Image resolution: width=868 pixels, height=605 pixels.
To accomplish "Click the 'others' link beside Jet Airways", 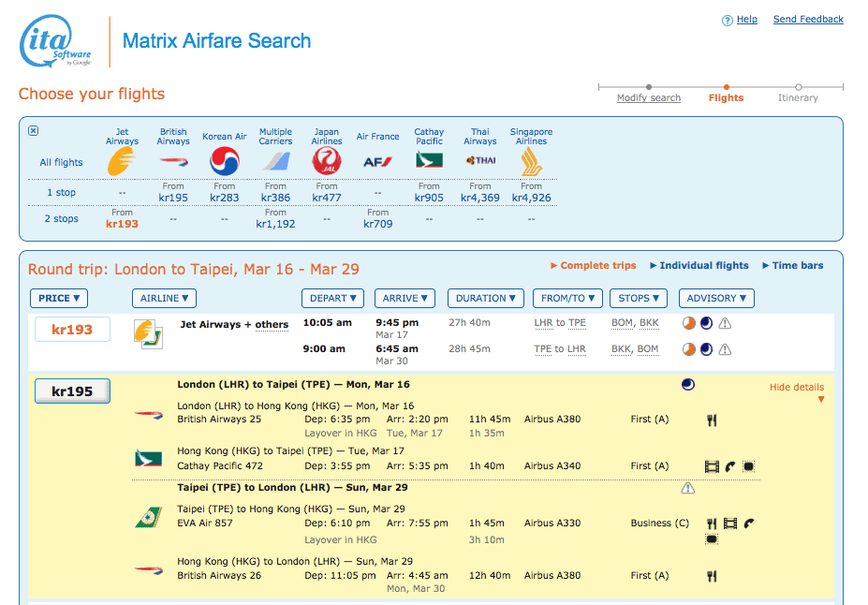I will (x=272, y=325).
